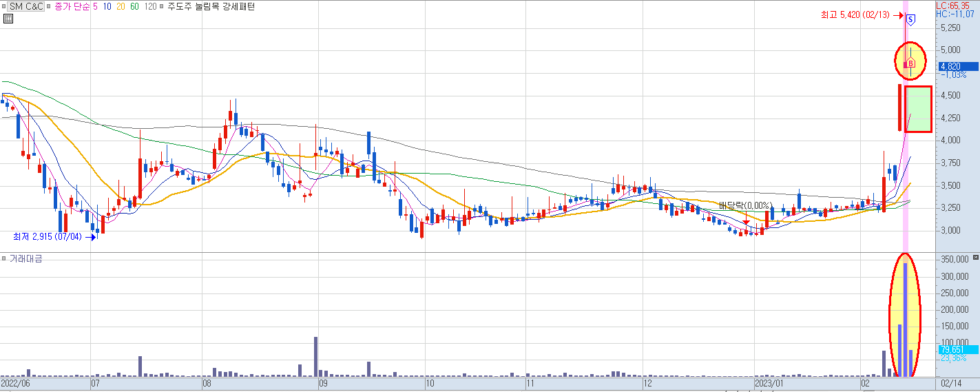Viewport: 980px width, 392px height.
Task: Click the 12 month axis label
Action: point(647,382)
